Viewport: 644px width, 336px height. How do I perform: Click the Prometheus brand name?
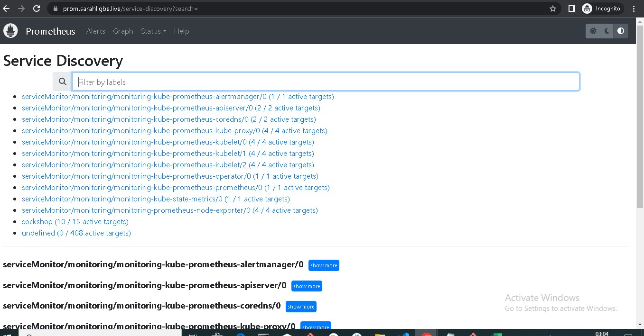50,31
